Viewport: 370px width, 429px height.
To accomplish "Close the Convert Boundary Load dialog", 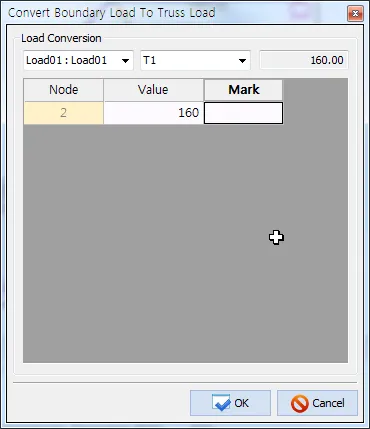I will coord(355,13).
